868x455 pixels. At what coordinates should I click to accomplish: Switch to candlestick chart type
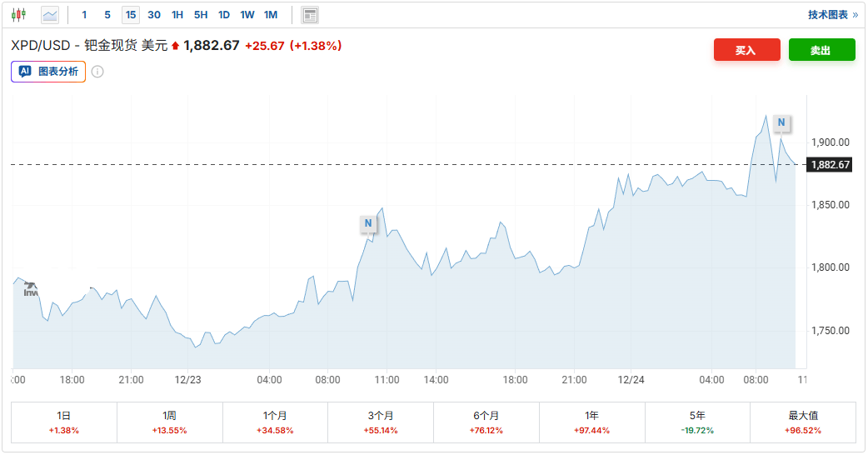19,15
